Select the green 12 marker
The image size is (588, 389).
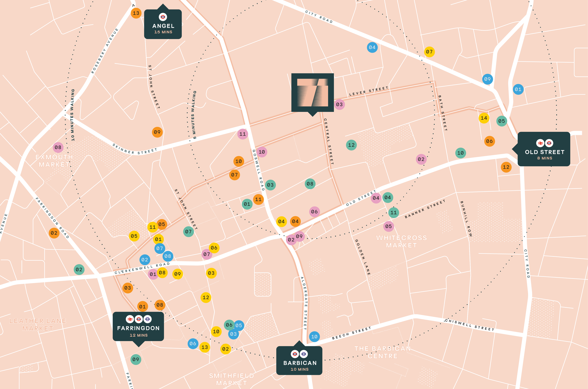(x=351, y=145)
